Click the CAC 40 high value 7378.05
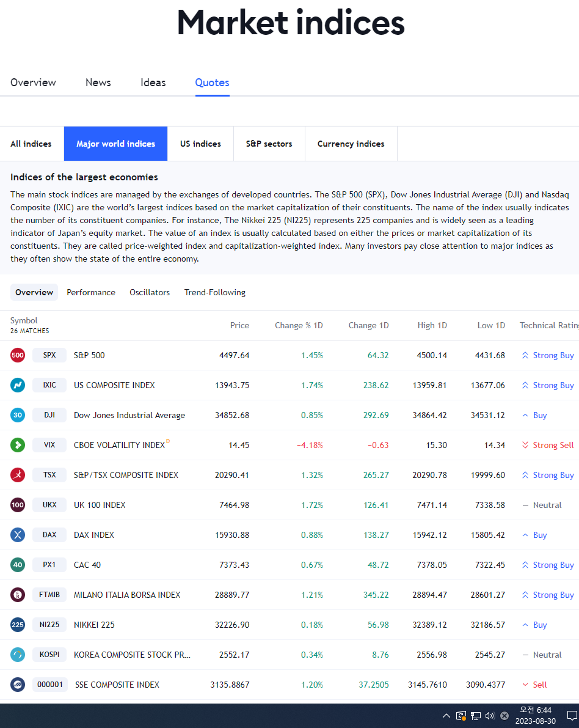 [432, 565]
